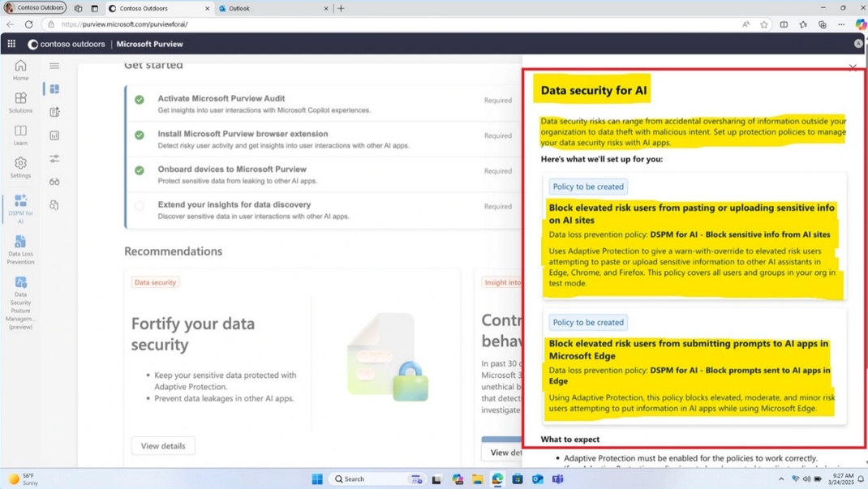Open the app launcher waffle icon
The height and width of the screenshot is (489, 868).
(11, 44)
